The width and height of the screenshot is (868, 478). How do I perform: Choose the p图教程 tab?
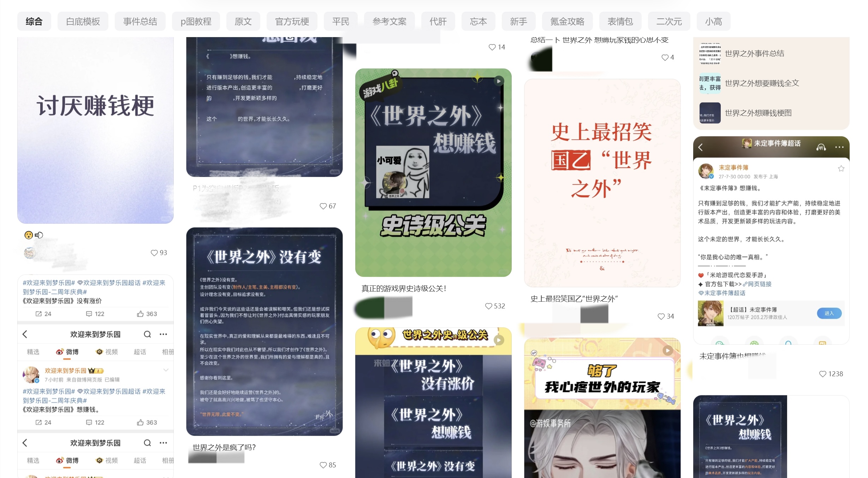click(196, 22)
